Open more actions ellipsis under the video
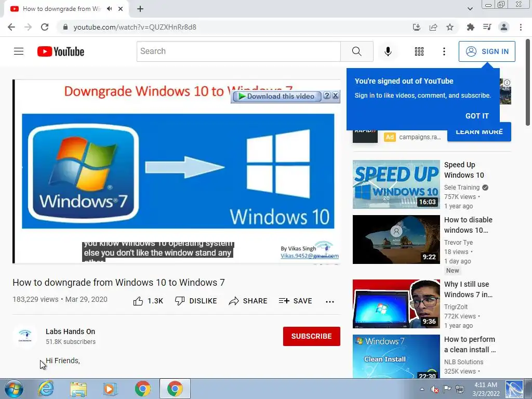The height and width of the screenshot is (399, 532). 330,302
